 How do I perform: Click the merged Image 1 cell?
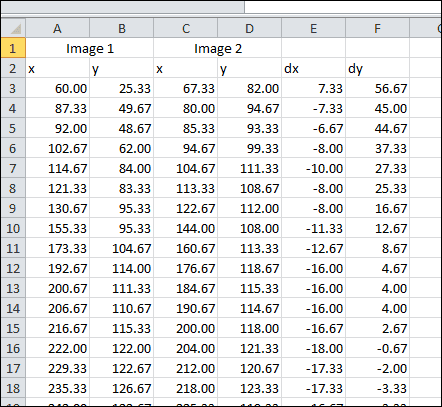tap(90, 48)
